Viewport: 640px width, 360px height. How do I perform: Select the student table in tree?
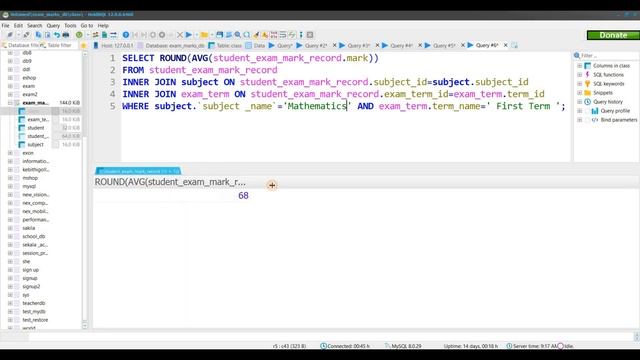(x=36, y=128)
